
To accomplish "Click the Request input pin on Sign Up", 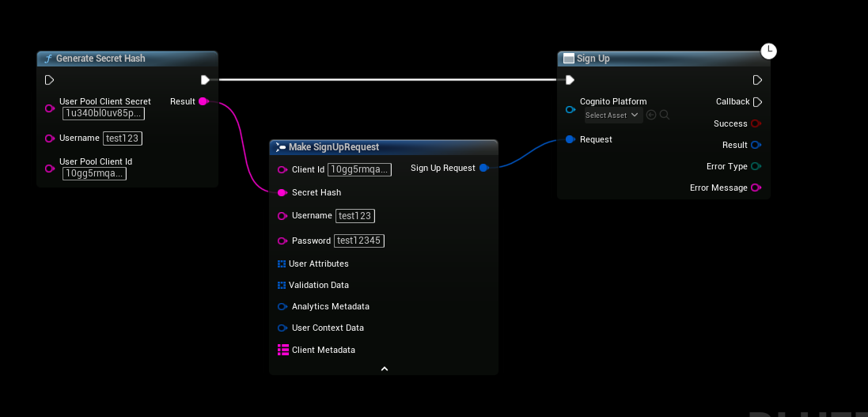I will click(570, 139).
